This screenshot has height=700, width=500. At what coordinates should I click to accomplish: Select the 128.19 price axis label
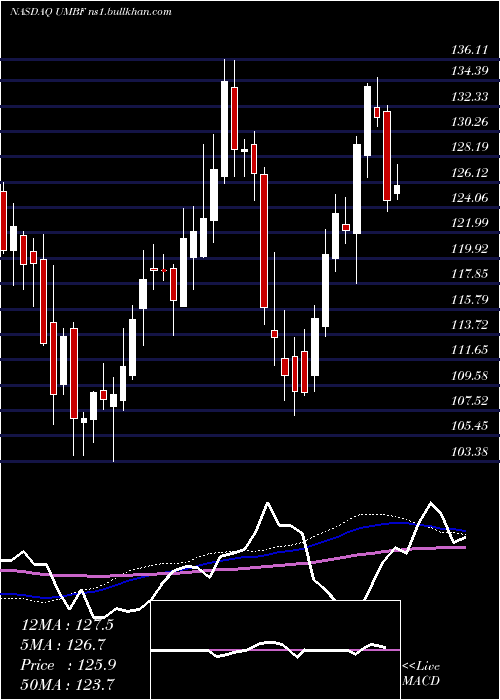pos(470,146)
